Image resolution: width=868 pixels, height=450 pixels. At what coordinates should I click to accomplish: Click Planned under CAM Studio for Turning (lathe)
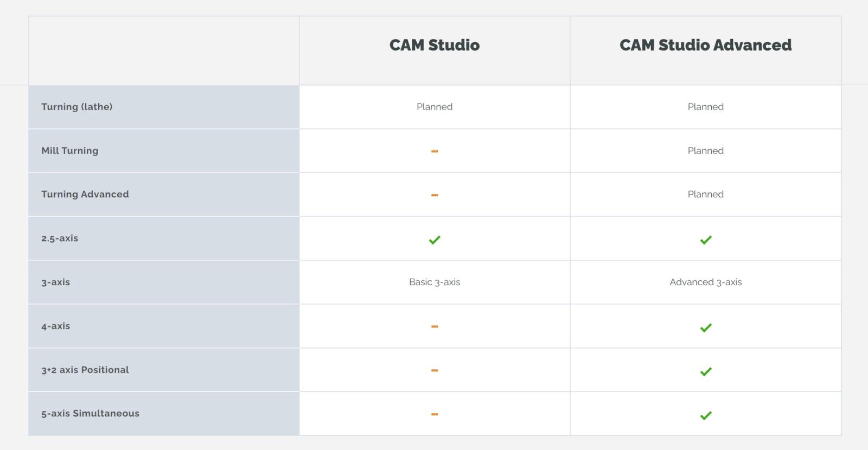(435, 107)
